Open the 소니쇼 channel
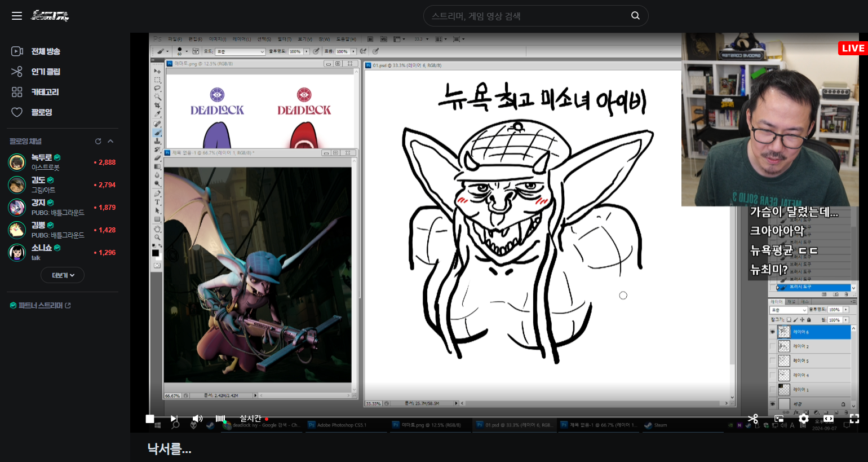Screen dimensions: 868x462 click(x=62, y=252)
